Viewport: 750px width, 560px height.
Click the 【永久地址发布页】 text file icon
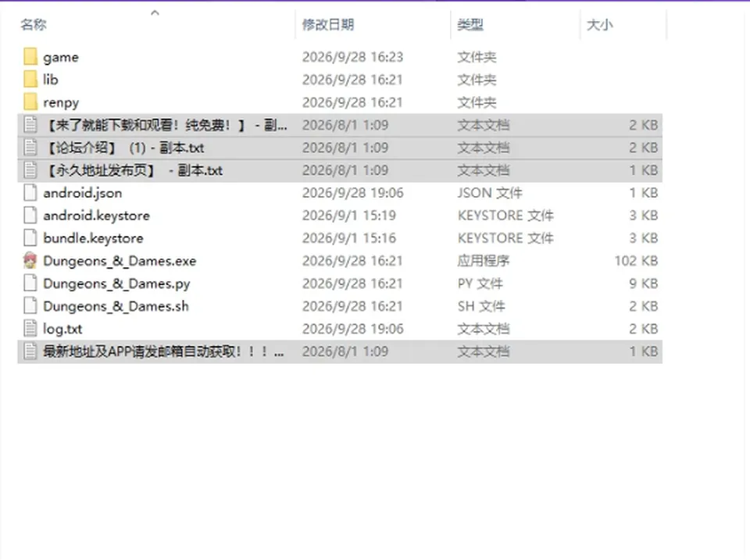point(30,170)
